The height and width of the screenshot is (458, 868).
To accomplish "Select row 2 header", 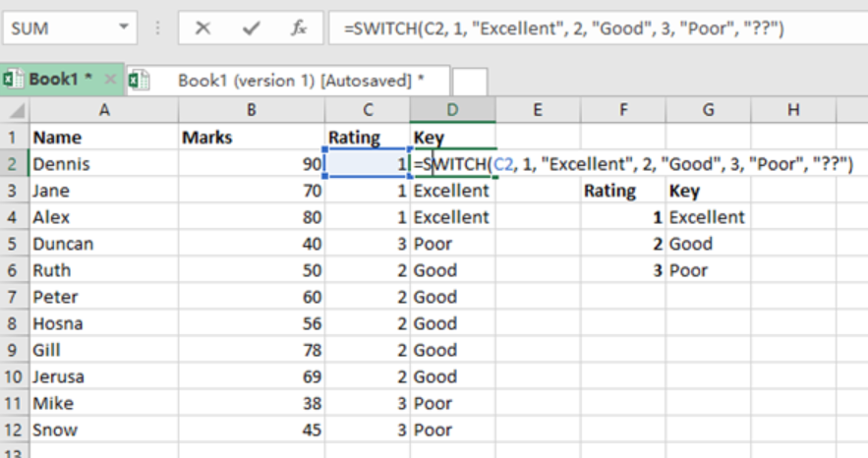I will click(15, 164).
